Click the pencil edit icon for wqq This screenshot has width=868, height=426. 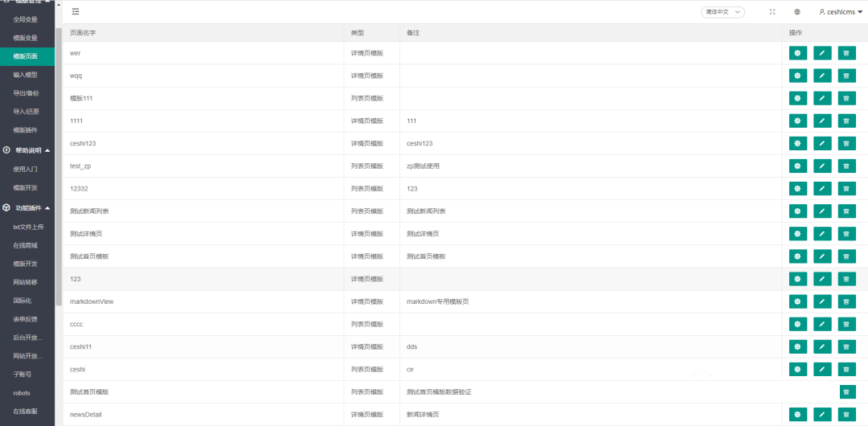[822, 76]
